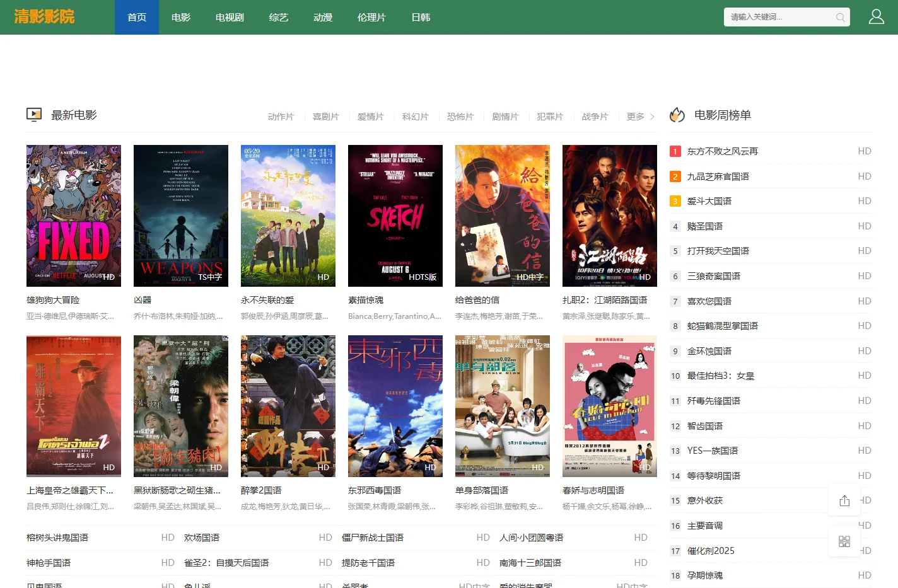The image size is (898, 588).
Task: Open 给爸爸的信 poster
Action: click(503, 216)
